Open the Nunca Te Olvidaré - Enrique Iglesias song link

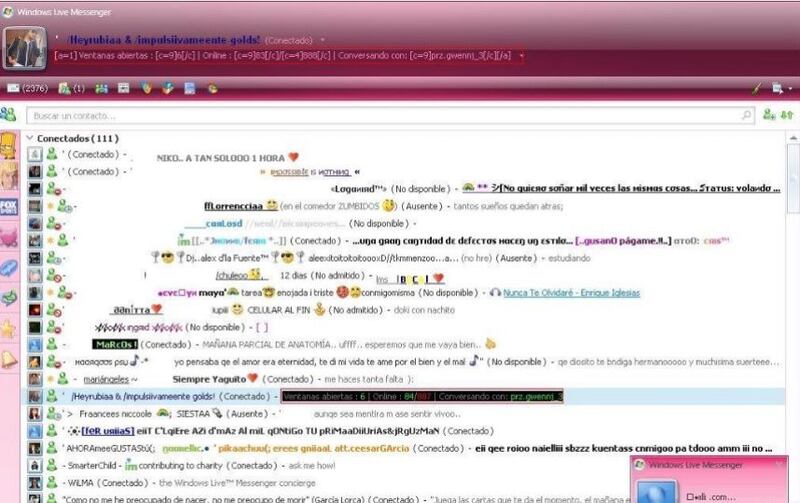click(571, 293)
